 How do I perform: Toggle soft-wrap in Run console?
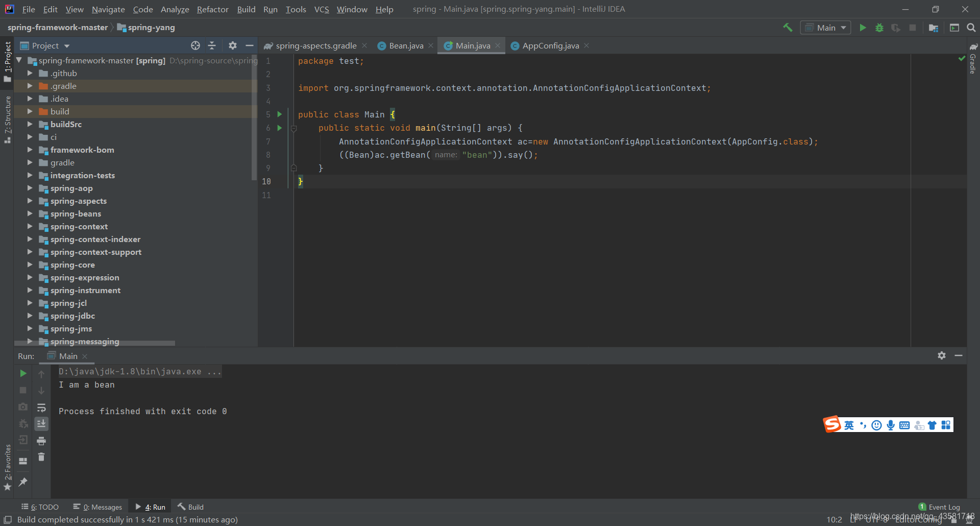(x=41, y=408)
